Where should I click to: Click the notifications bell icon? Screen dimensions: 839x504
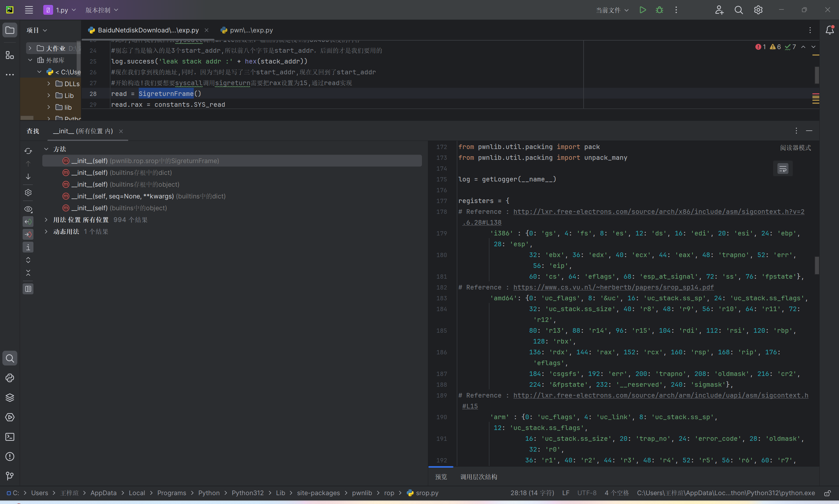829,30
